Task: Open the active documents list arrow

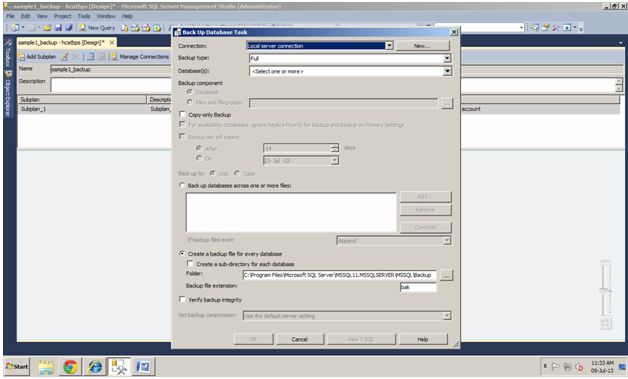Action: pos(621,42)
